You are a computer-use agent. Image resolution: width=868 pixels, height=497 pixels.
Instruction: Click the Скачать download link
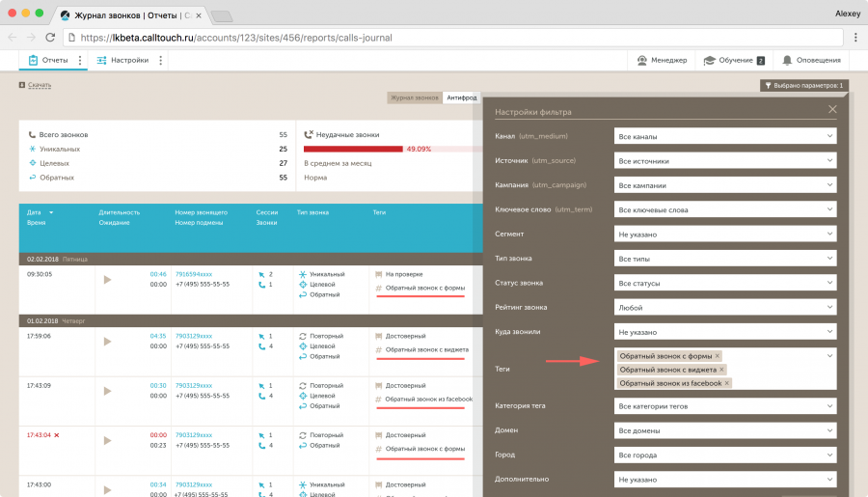(39, 85)
